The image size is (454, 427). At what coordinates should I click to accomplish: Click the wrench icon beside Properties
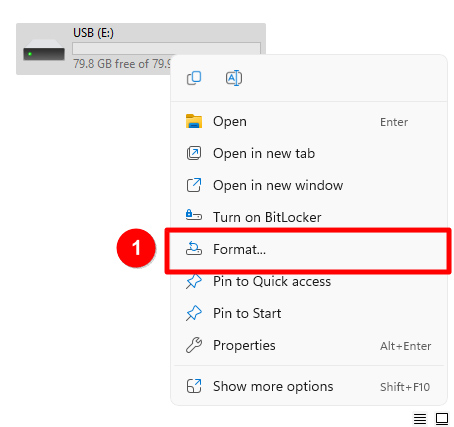click(x=194, y=345)
